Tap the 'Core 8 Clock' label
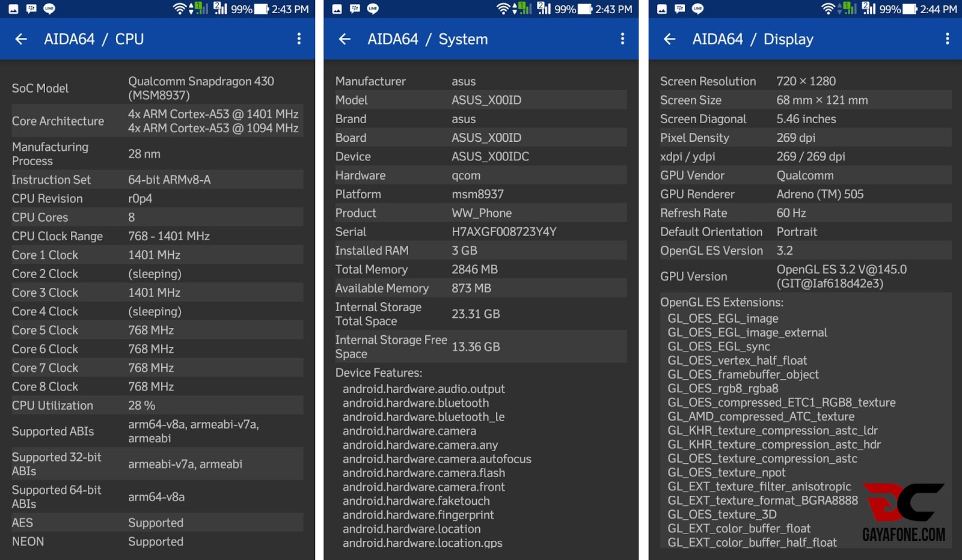The height and width of the screenshot is (560, 962). tap(45, 386)
